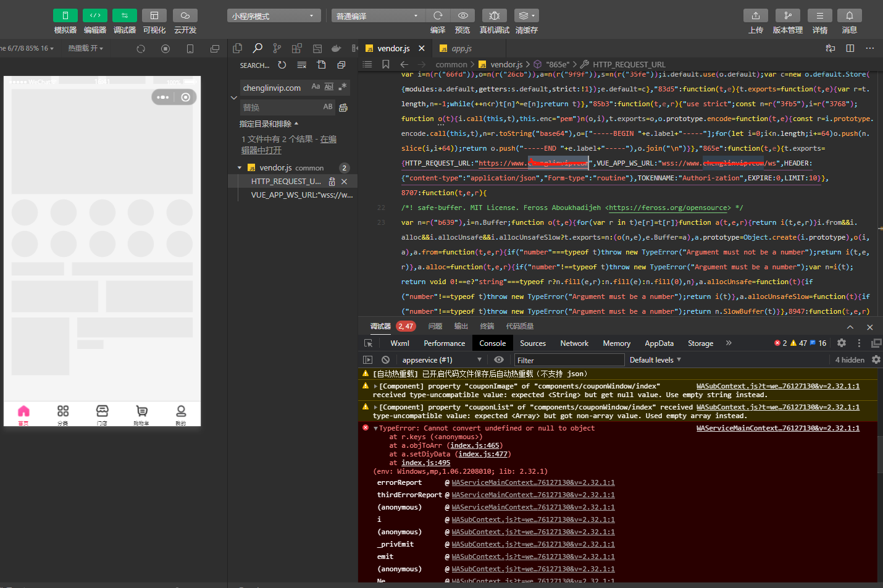Screen dimensions: 883x588
Task: Clear the search results
Action: [302, 65]
